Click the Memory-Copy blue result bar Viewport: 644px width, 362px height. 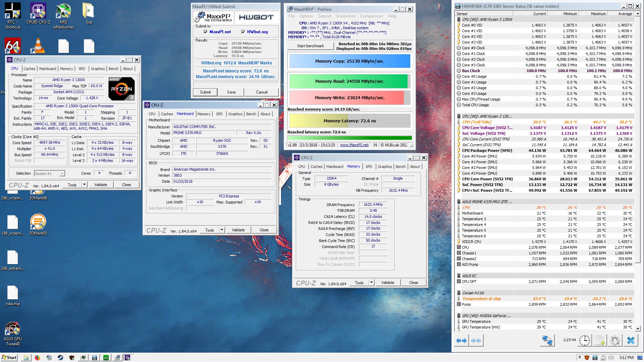pos(350,61)
